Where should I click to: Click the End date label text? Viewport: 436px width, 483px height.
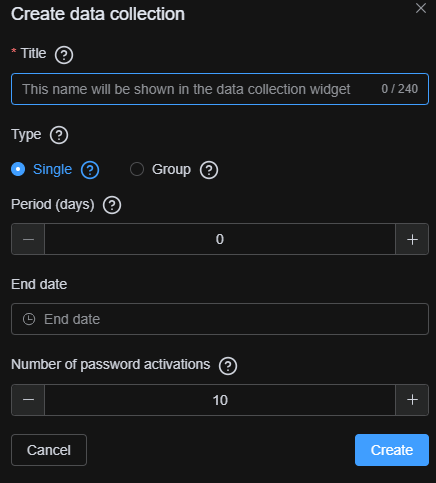pos(39,284)
